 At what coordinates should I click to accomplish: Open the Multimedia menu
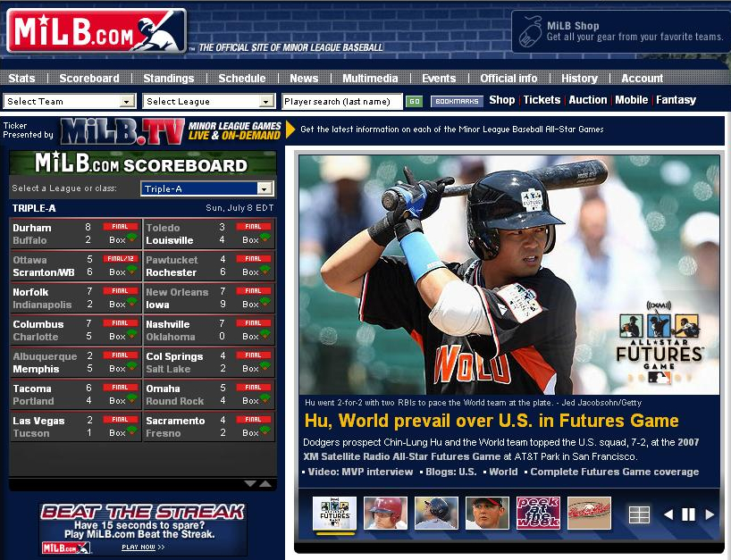(370, 79)
